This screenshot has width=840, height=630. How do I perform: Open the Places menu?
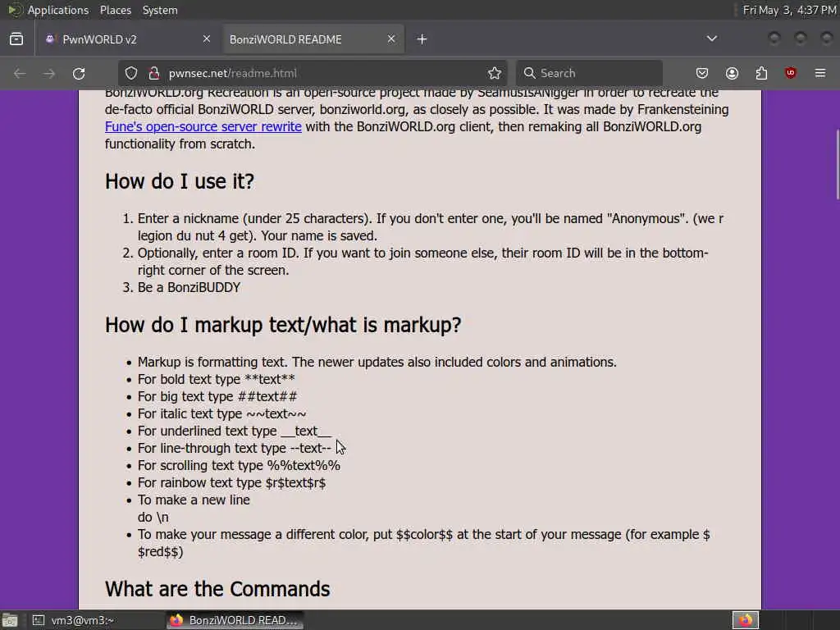click(116, 10)
